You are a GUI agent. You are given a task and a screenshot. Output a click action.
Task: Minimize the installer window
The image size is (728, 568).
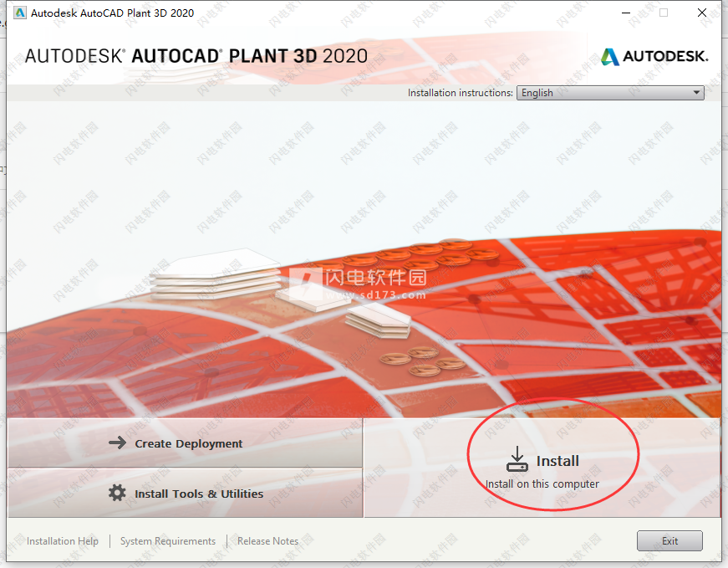point(626,13)
